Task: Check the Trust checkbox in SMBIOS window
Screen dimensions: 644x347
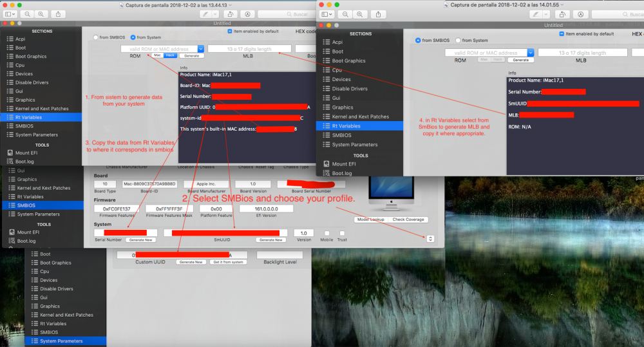Action: [342, 233]
